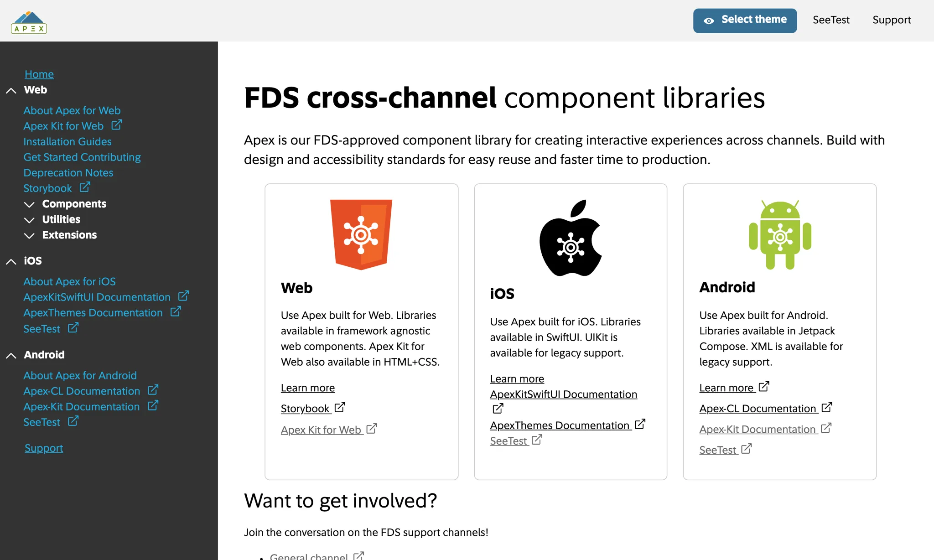Expand the Components section in sidebar
The height and width of the screenshot is (560, 934).
coord(29,204)
